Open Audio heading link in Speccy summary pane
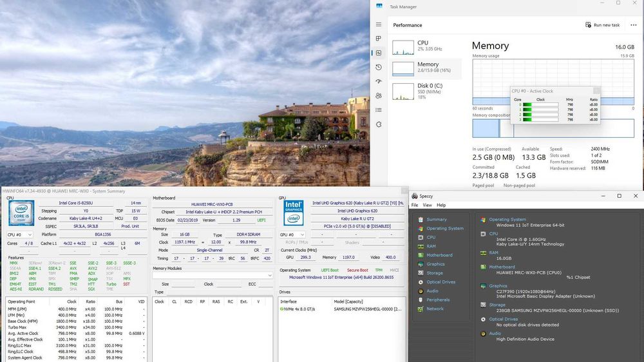Screen dimensions: 644x362 tap(495, 334)
